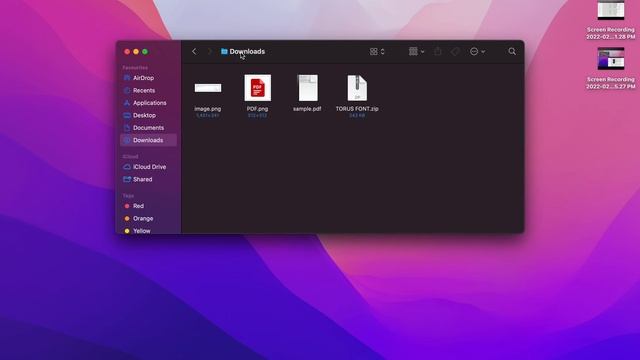
Task: Select the sample.pdf file icon
Action: tap(308, 88)
